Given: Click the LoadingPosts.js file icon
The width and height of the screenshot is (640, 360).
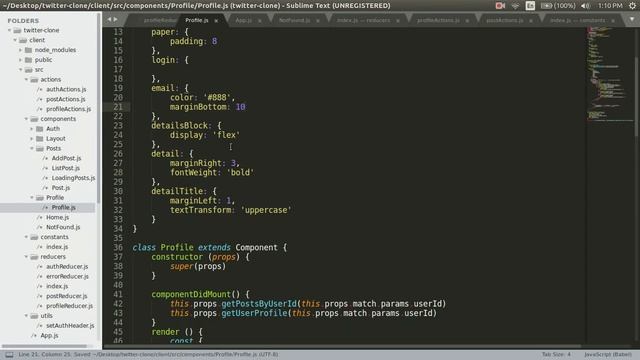Looking at the screenshot, I should [45, 178].
